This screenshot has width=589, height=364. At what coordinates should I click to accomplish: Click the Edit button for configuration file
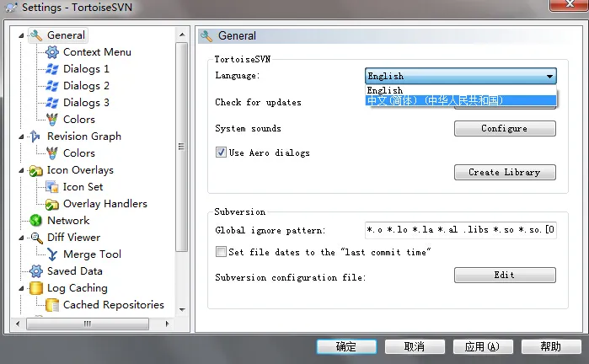pyautogui.click(x=505, y=275)
